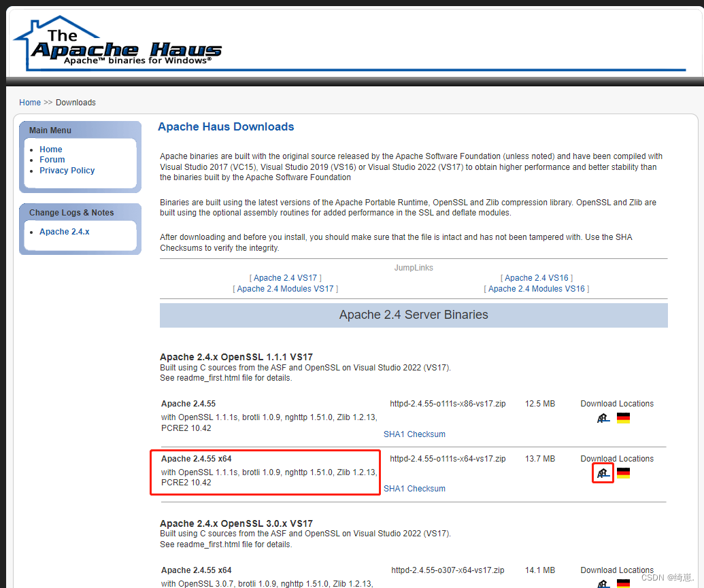Select filename httpd-2.4.55-o111s-x64-vs17.zip
Screen dimensions: 704x588
click(448, 459)
